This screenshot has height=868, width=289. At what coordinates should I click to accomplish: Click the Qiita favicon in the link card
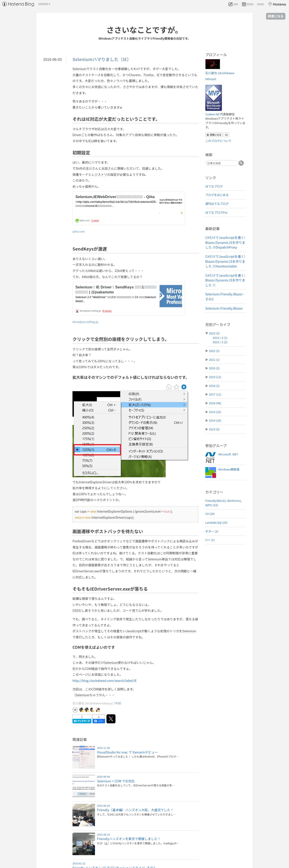pyautogui.click(x=77, y=221)
